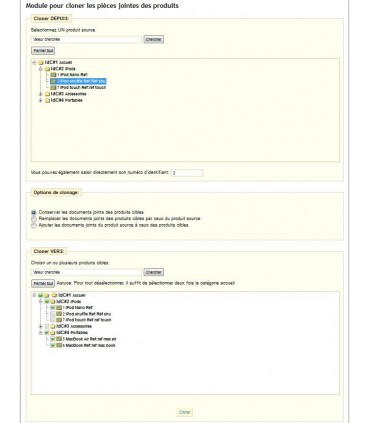370x423 pixels.
Task: Select 'Conserver les documents joints' radio option
Action: point(34,212)
